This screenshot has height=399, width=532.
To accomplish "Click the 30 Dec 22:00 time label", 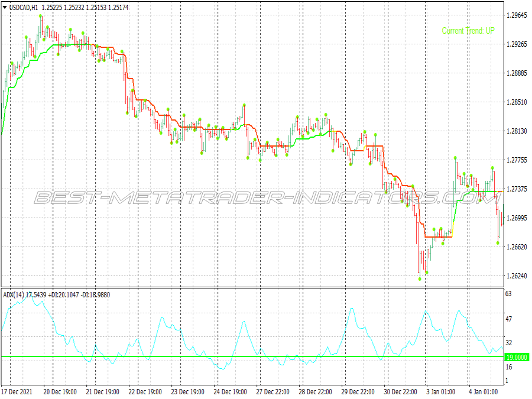I will (400, 391).
